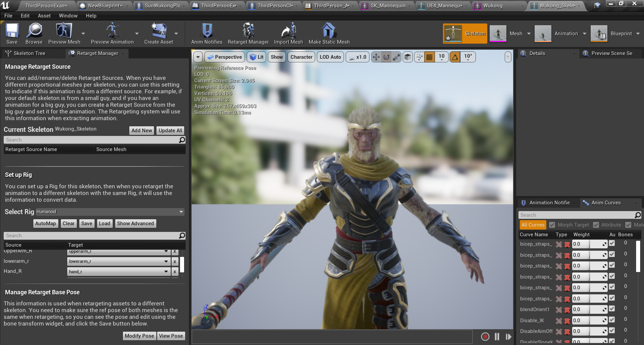Select the translate gizmo tool in viewport
Image resolution: width=644 pixels, height=345 pixels.
click(376, 57)
